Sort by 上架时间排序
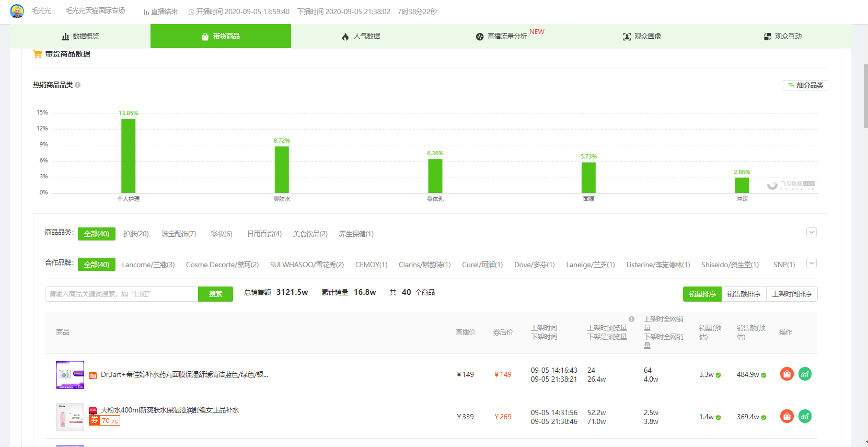 pyautogui.click(x=792, y=294)
